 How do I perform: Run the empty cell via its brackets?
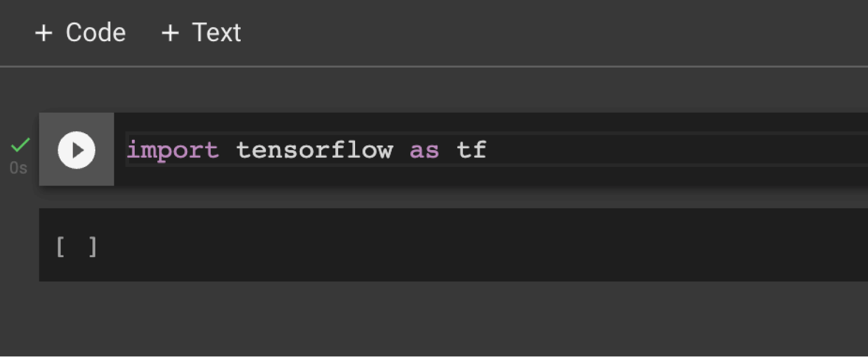(77, 246)
